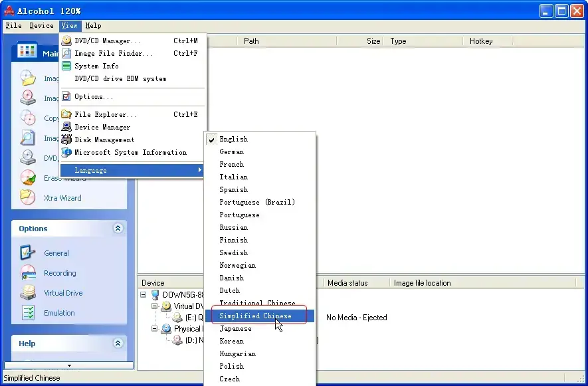Select DVD/CD drive EDM system entry

133,79
